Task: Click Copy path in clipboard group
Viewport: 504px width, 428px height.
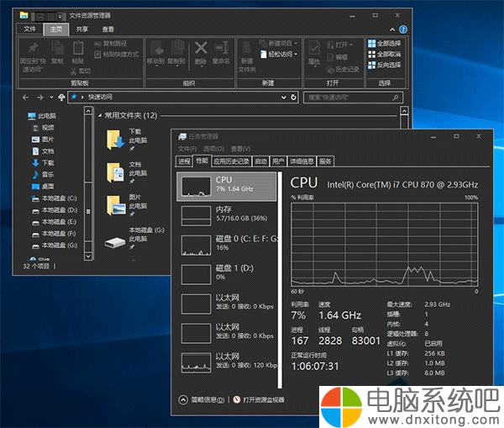Action: [111, 44]
